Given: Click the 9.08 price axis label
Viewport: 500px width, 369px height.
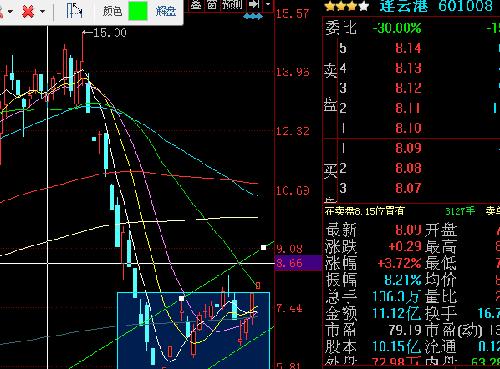Looking at the screenshot, I should [290, 249].
